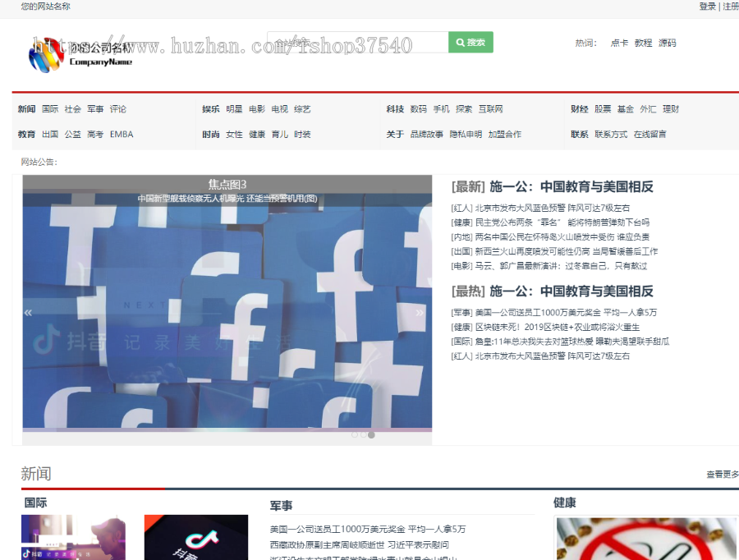
Task: Open the 军事 navigation item
Action: pyautogui.click(x=95, y=109)
